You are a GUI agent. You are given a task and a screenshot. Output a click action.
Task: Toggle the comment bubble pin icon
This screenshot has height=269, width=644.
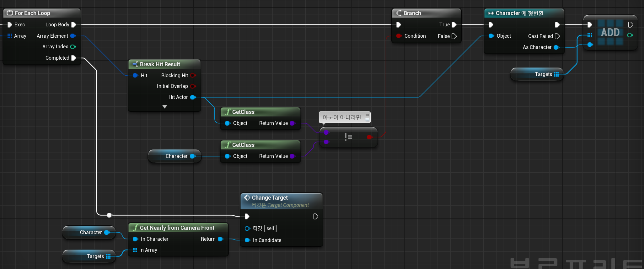click(367, 115)
